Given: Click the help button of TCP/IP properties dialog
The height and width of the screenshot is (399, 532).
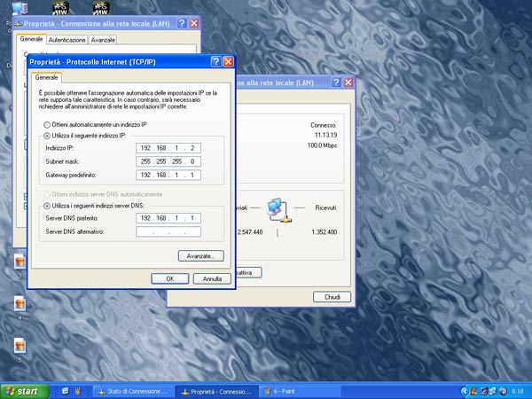Looking at the screenshot, I should tap(215, 62).
